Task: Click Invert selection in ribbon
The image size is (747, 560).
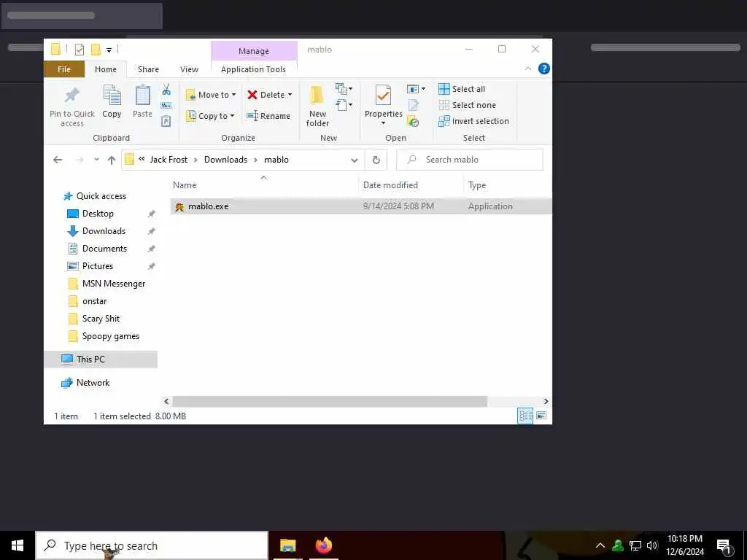Action: coord(473,122)
